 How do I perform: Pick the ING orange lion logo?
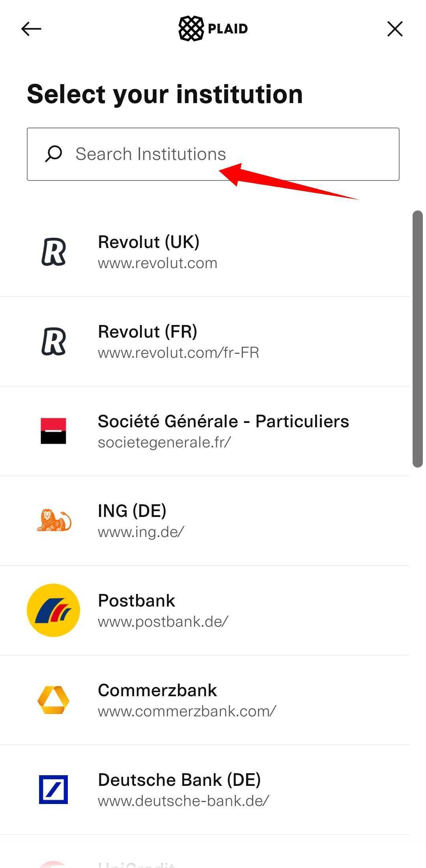(54, 520)
